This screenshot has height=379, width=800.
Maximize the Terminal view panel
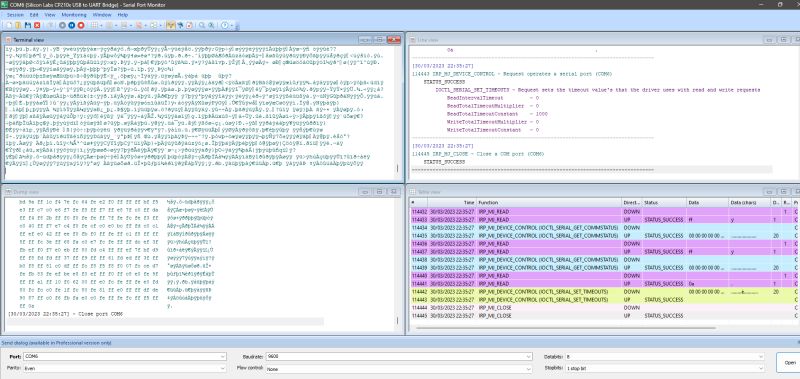coord(380,39)
